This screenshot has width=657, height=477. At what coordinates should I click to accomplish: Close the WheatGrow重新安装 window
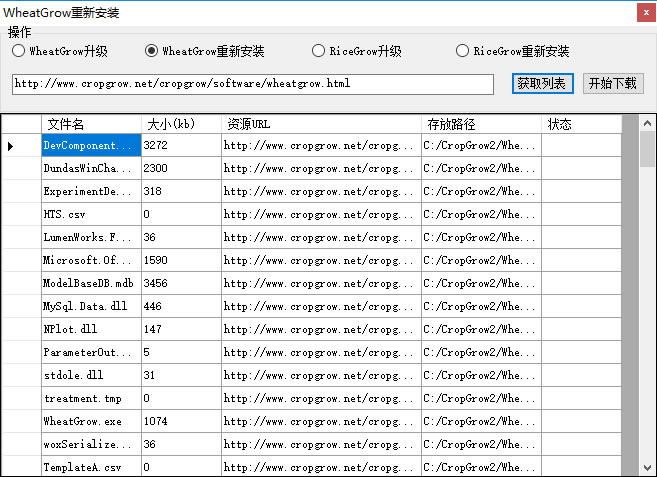tap(645, 12)
